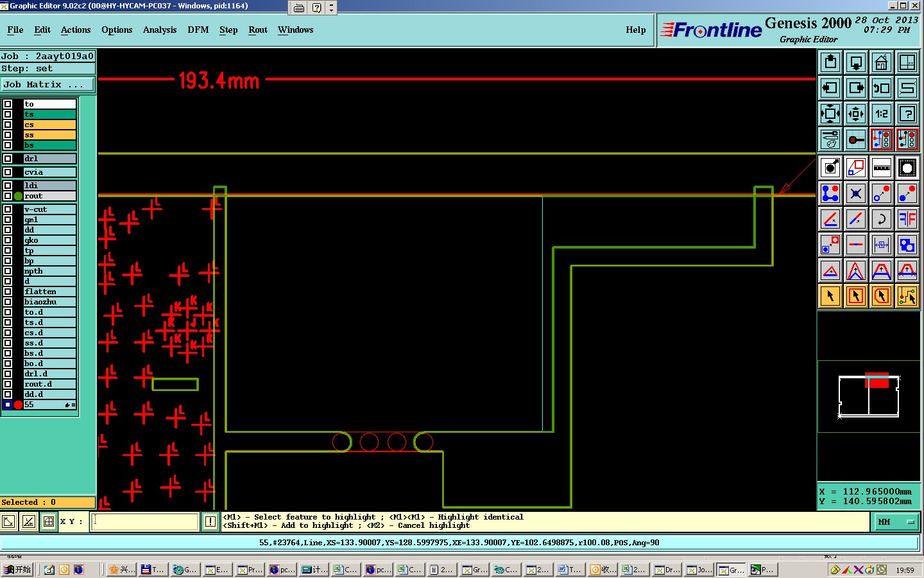This screenshot has height=578, width=924.
Task: Open the File menu
Action: [x=15, y=30]
